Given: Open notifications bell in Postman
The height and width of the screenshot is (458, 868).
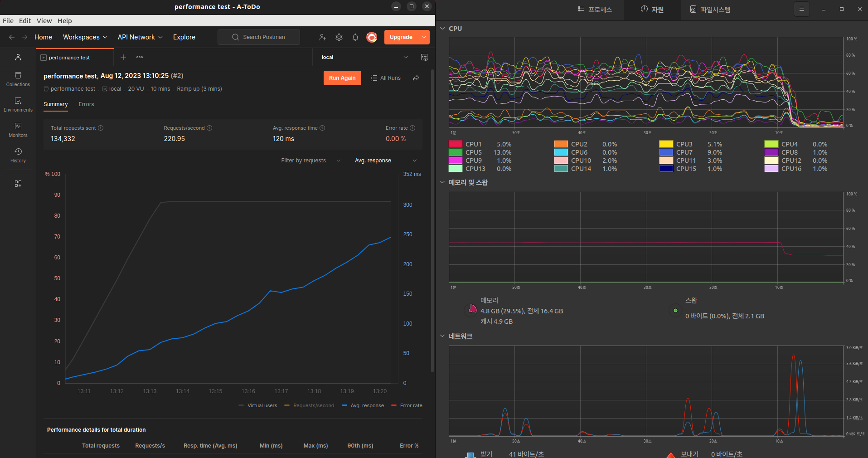Looking at the screenshot, I should [x=355, y=37].
